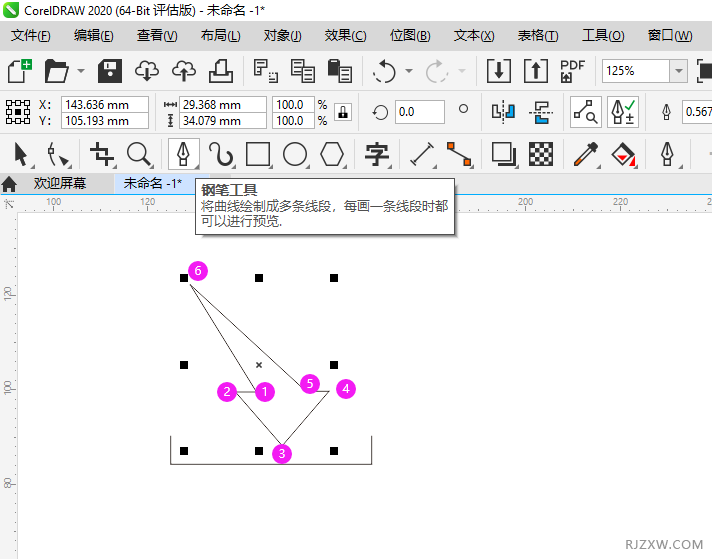
Task: Select the Ellipse tool
Action: pyautogui.click(x=295, y=154)
